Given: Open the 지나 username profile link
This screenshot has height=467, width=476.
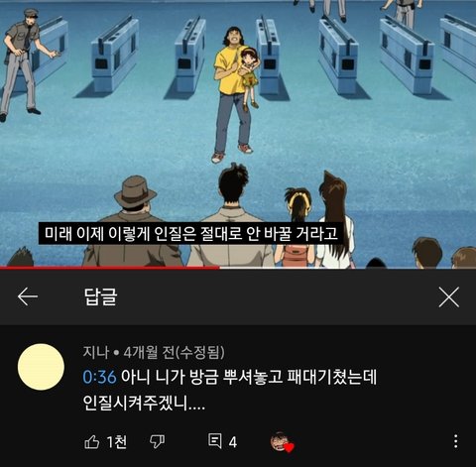Looking at the screenshot, I should pos(95,352).
